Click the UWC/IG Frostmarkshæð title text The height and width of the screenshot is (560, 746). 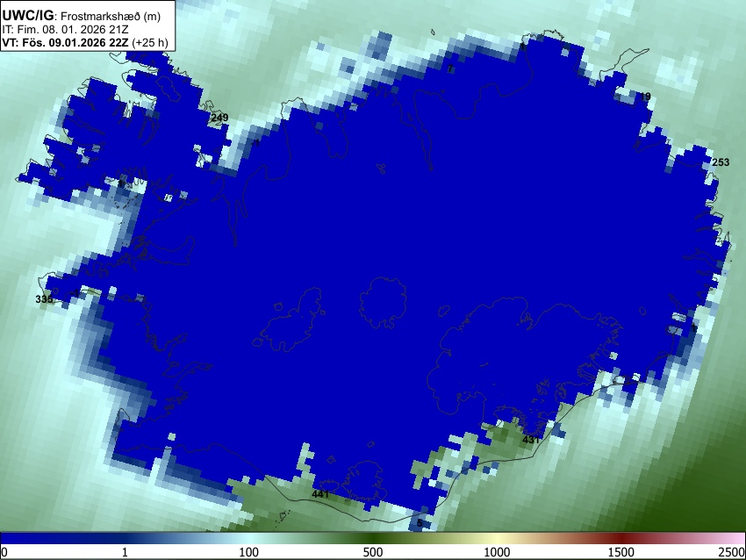[82, 16]
